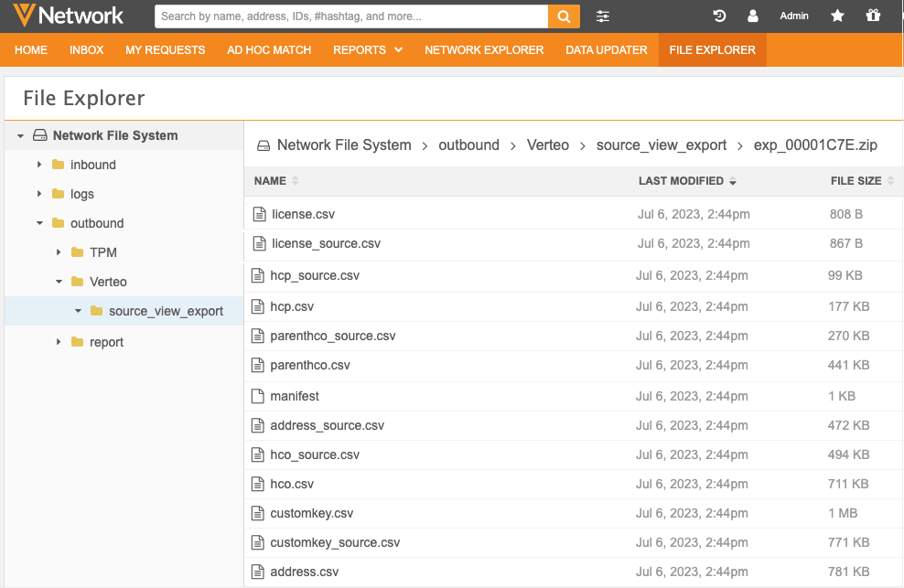Click the manifest file icon

pyautogui.click(x=257, y=396)
